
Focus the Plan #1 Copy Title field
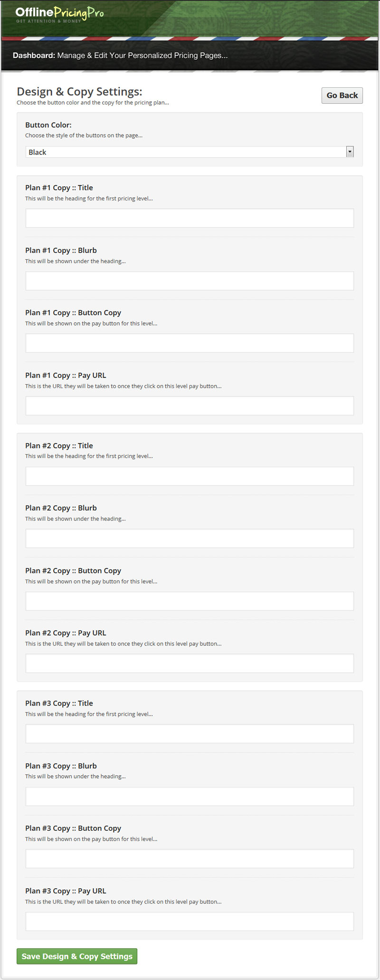[190, 218]
